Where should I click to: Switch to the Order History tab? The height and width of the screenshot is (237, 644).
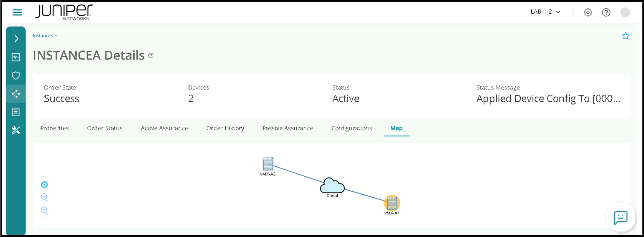(225, 128)
